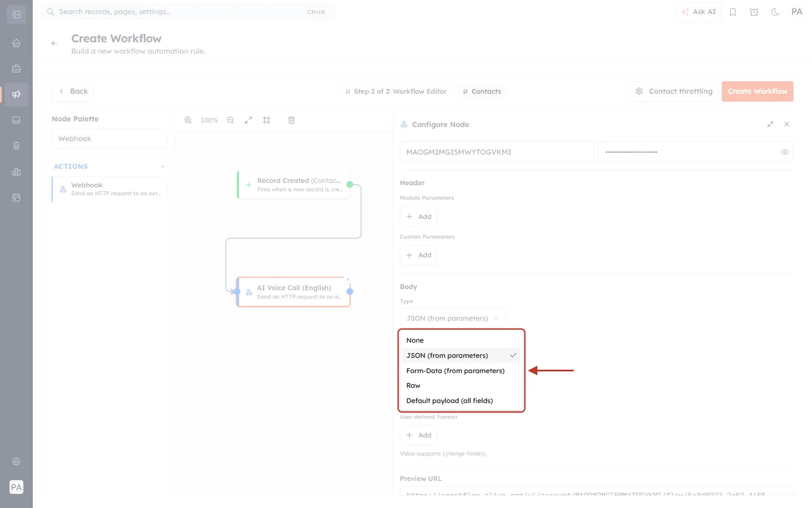The height and width of the screenshot is (508, 812).
Task: Select the AI Voice Call (English) node
Action: [x=293, y=292]
